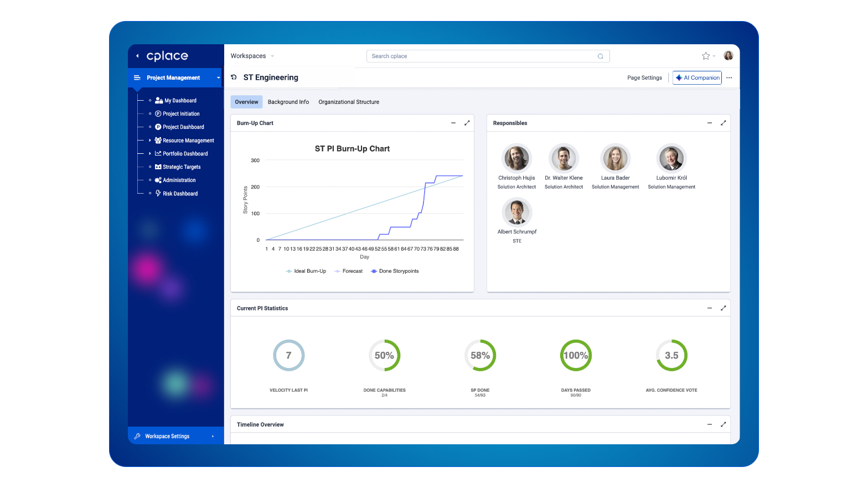The image size is (868, 488).
Task: Click the Administration gears icon
Action: pyautogui.click(x=158, y=180)
